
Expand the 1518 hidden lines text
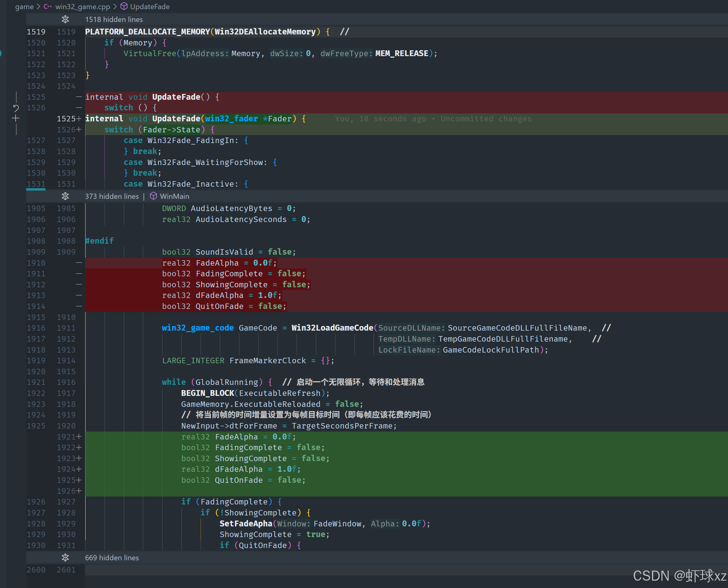pyautogui.click(x=114, y=20)
